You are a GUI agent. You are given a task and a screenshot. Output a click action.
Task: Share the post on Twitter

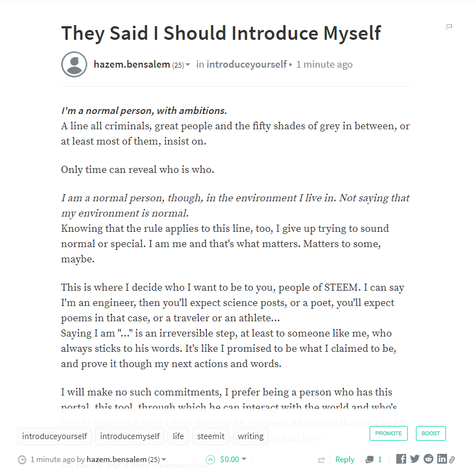coord(414,459)
